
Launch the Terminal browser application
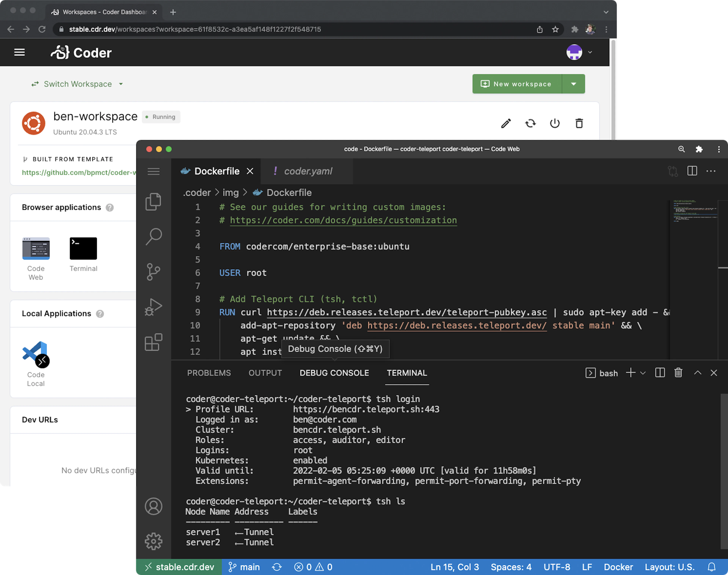pyautogui.click(x=83, y=255)
